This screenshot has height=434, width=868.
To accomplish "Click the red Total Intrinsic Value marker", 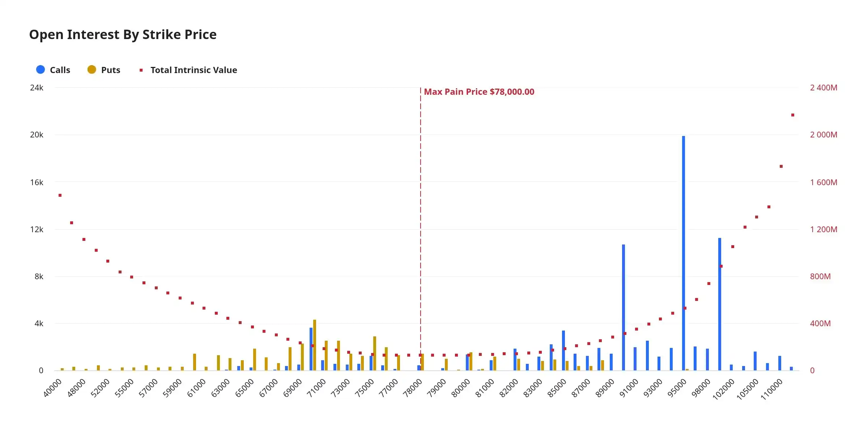I will 141,70.
